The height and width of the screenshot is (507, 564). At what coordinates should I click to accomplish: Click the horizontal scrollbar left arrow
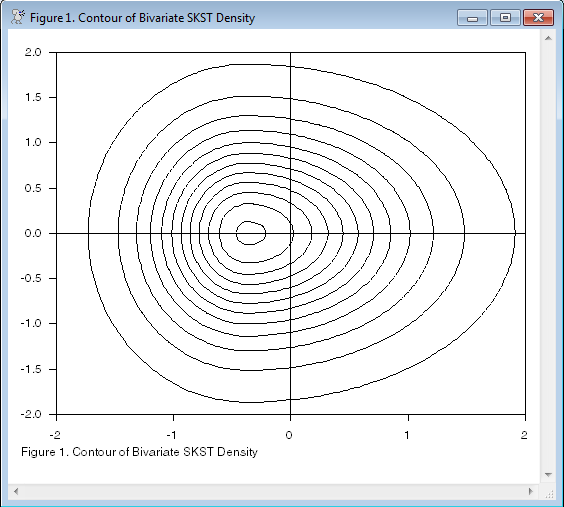[16, 491]
